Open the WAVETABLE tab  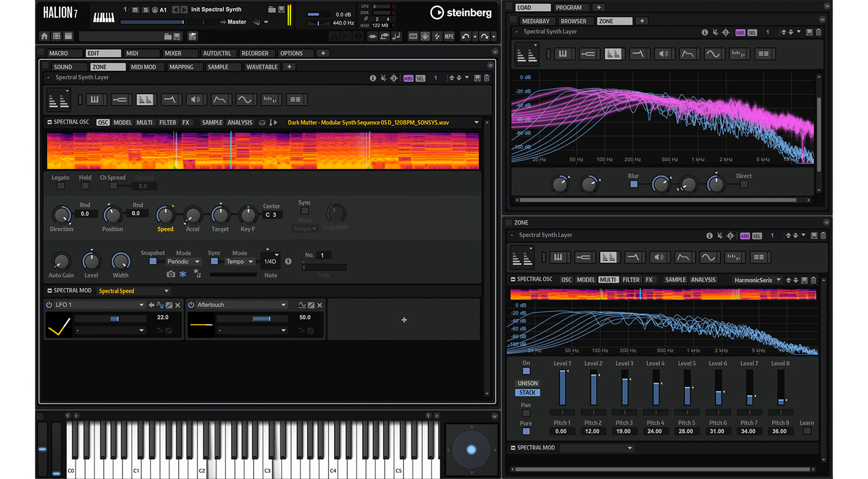coord(262,67)
